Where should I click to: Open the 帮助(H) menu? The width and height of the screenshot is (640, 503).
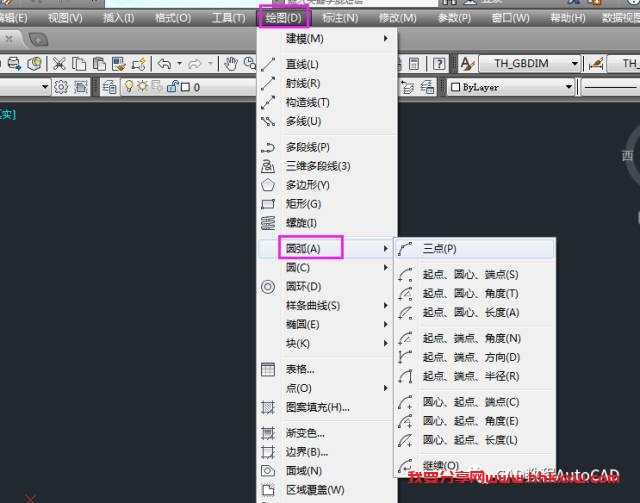[x=568, y=18]
